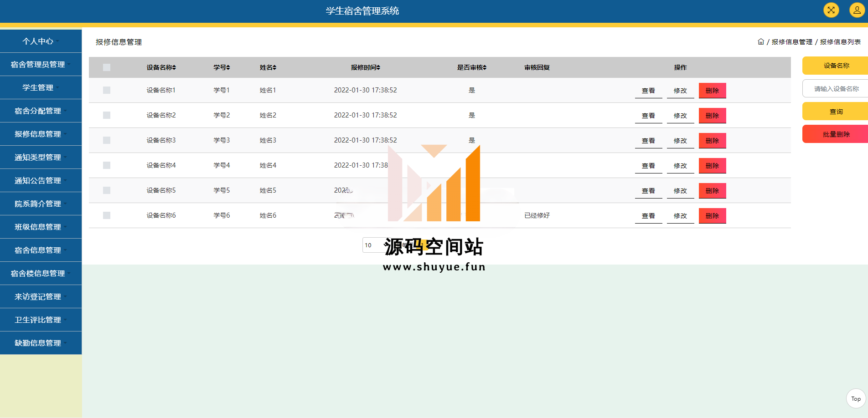Check the row for 设备名称4
The height and width of the screenshot is (418, 868).
tap(107, 165)
